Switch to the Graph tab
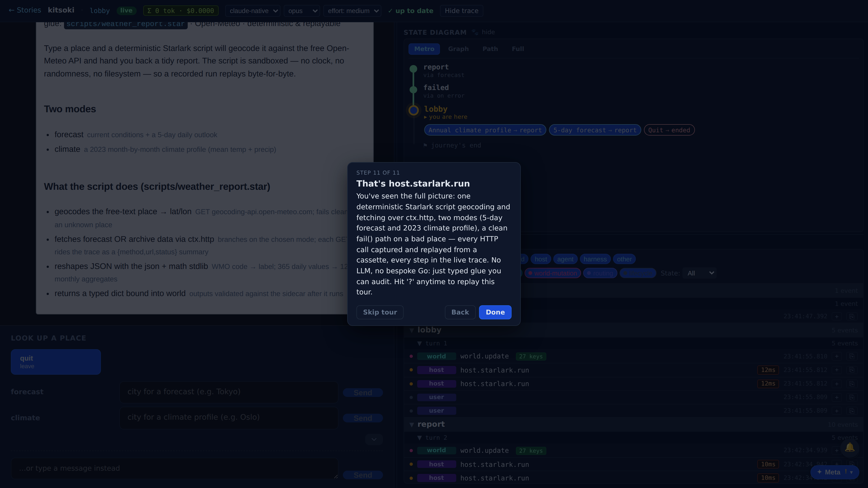Screen dimensions: 868x488 tap(458, 49)
